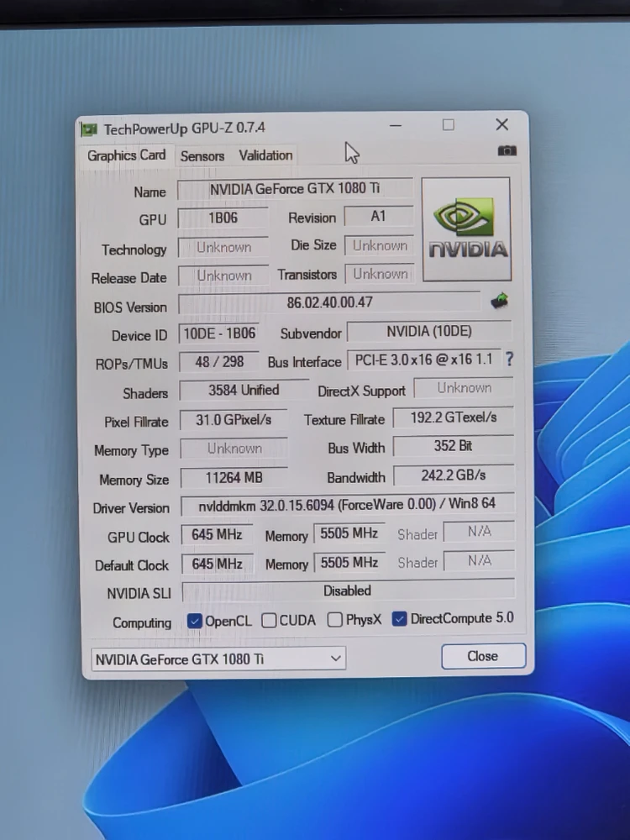Viewport: 630px width, 840px height.
Task: Click the Texture Fillrate value 192.2 GTexel/s
Action: coord(454,417)
